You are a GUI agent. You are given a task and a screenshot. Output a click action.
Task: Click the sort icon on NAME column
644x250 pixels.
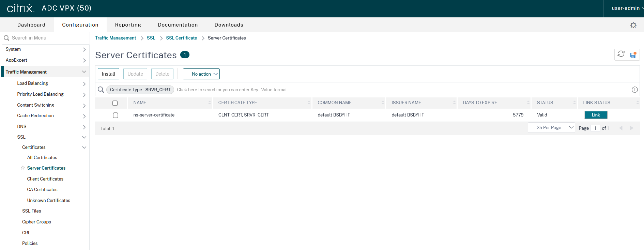pyautogui.click(x=210, y=103)
